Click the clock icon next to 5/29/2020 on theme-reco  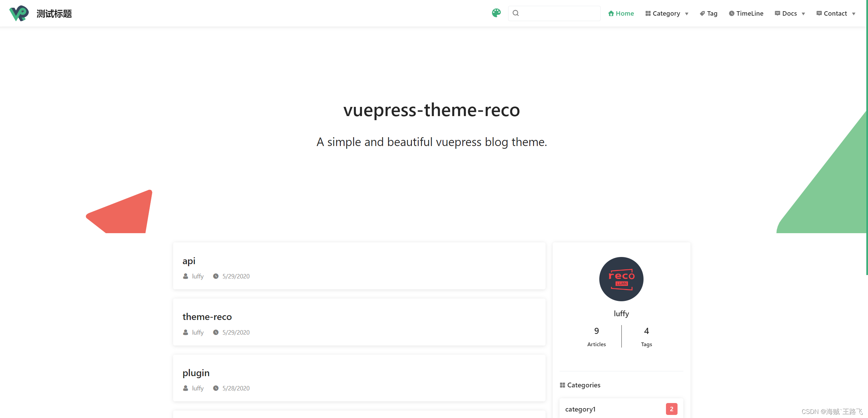point(216,332)
